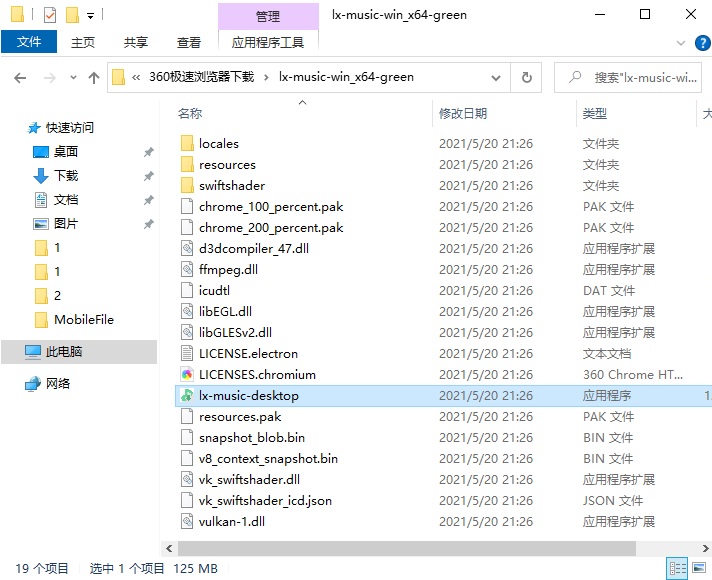712x580 pixels.
Task: Go up one folder level
Action: (x=94, y=78)
